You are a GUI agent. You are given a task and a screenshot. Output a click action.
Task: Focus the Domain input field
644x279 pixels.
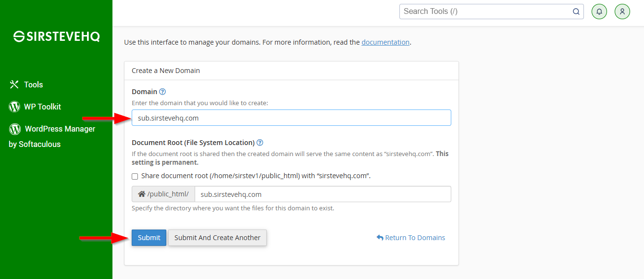[x=291, y=118]
